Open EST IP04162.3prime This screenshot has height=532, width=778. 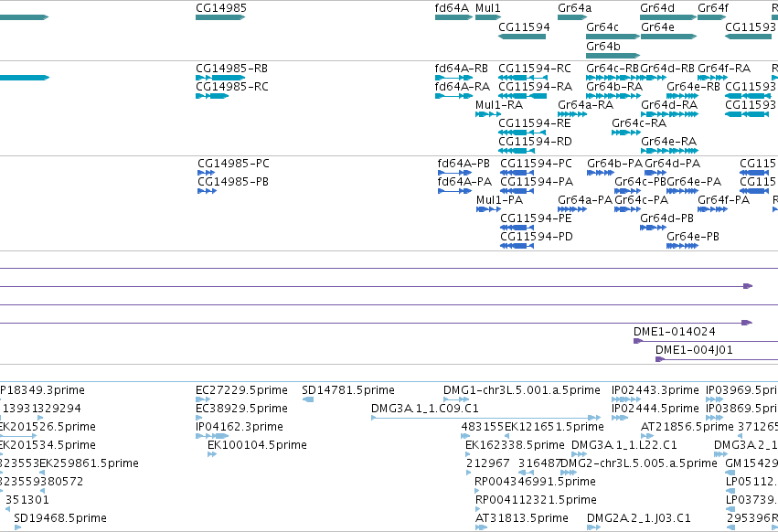pos(240,427)
